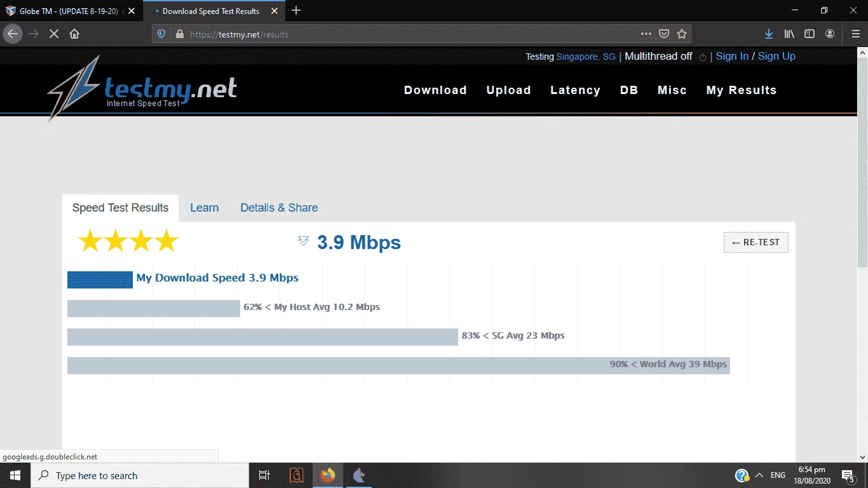The image size is (868, 488).
Task: Open the Windows Start menu
Action: (x=15, y=475)
